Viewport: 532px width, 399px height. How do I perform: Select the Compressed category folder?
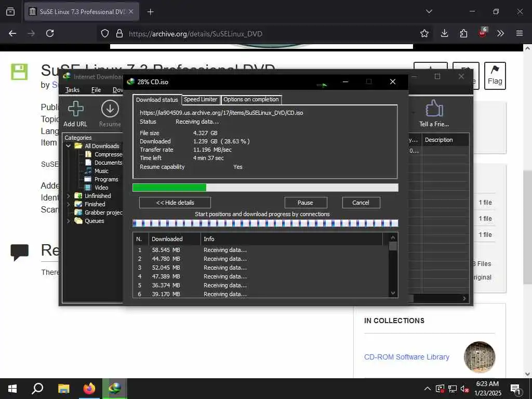pos(104,154)
